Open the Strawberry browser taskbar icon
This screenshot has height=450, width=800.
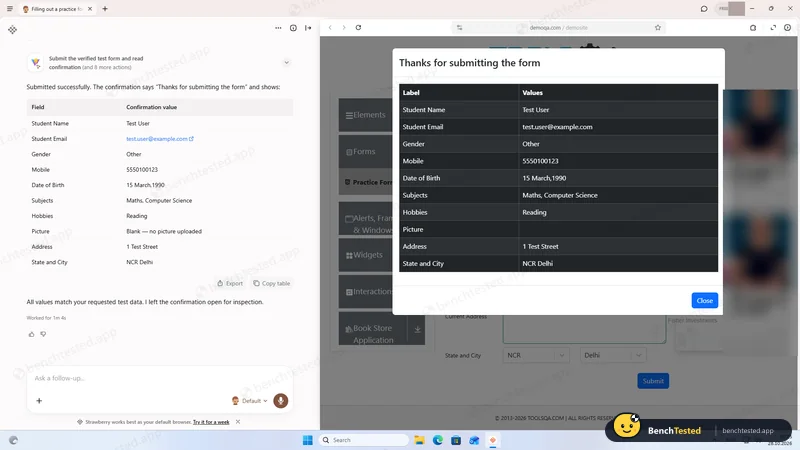(493, 440)
